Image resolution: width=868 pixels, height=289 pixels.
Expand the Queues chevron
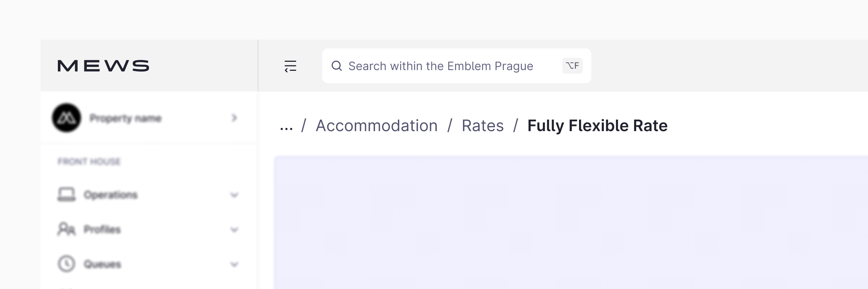234,264
